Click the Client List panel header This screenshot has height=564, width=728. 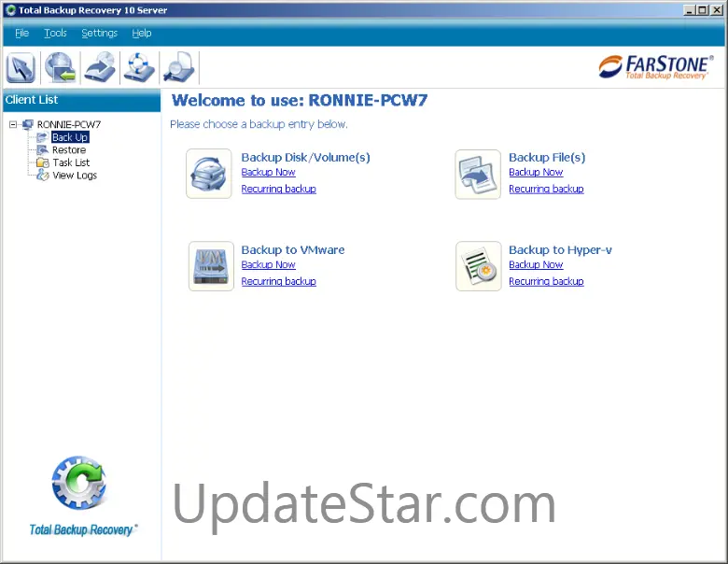point(82,100)
